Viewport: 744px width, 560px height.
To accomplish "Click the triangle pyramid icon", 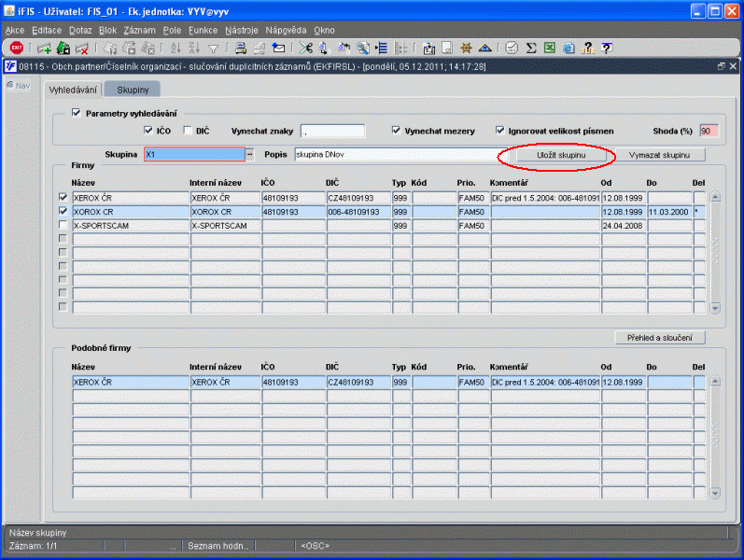I will click(484, 48).
